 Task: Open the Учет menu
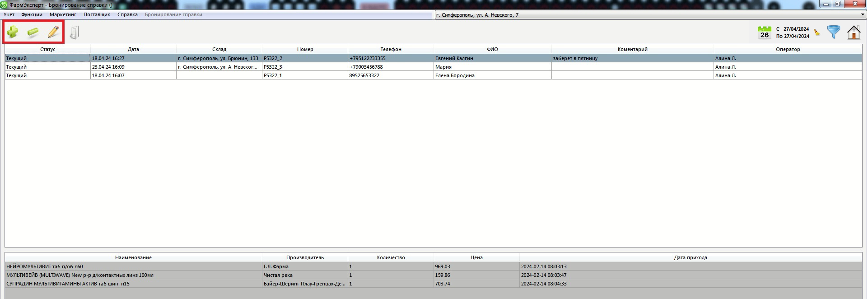[x=9, y=14]
